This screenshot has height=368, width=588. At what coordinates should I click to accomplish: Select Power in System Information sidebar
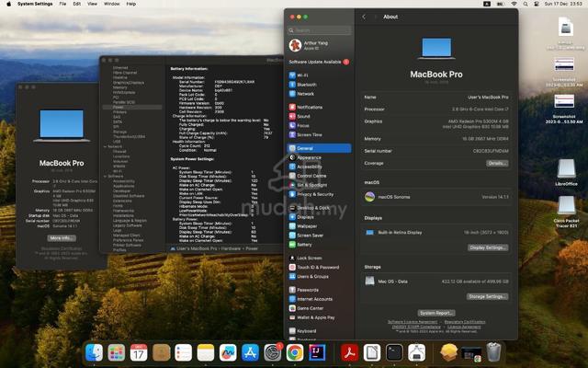point(132,107)
